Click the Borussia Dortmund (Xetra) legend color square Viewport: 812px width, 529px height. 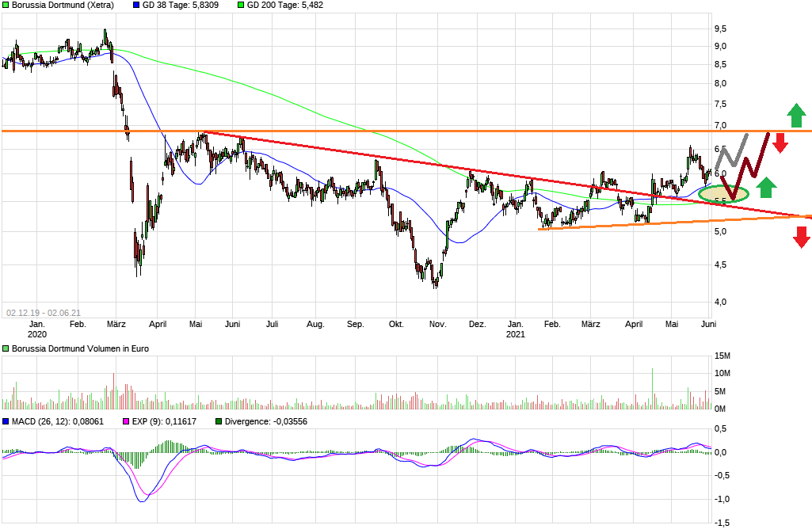(x=6, y=6)
